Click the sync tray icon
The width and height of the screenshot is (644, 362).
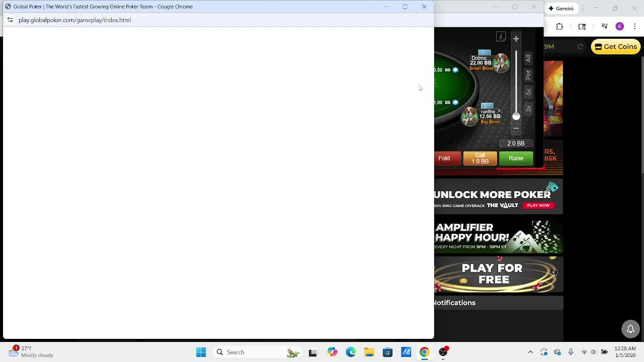click(544, 352)
